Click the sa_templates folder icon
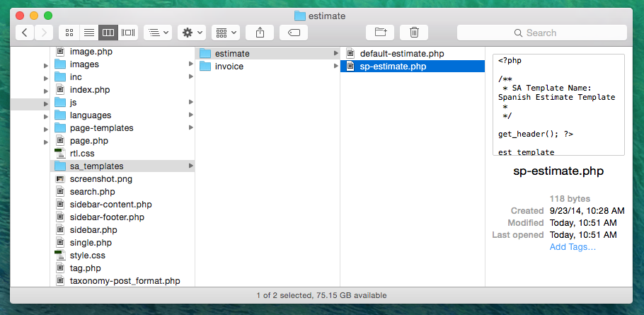 click(x=60, y=166)
